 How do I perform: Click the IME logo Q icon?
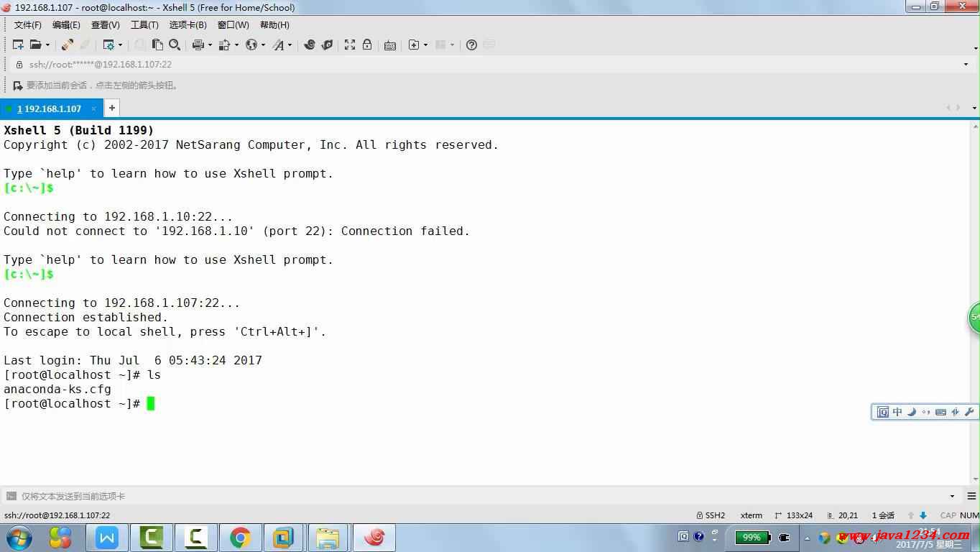[x=883, y=412]
